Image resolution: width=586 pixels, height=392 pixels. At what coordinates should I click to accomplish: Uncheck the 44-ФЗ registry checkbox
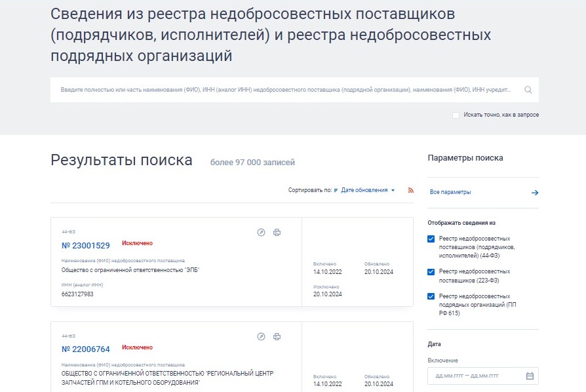pos(431,239)
